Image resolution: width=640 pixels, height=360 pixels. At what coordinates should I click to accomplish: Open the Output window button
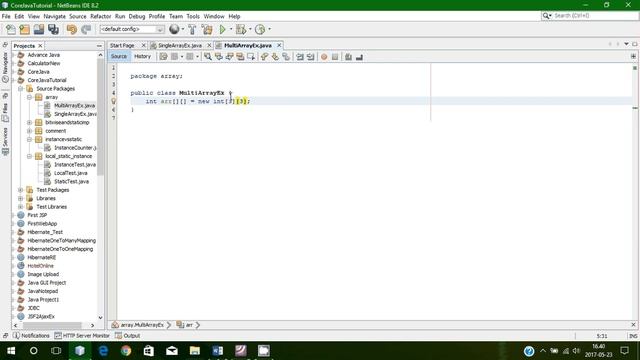click(x=128, y=336)
